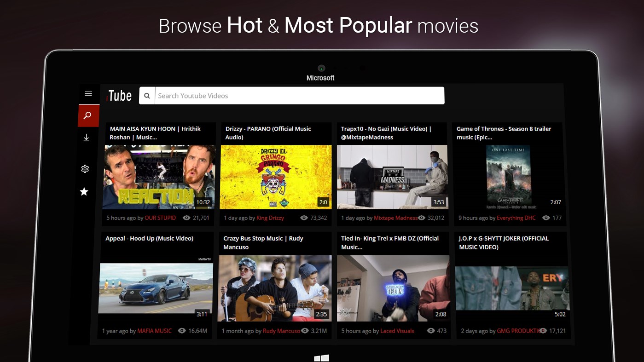Click the eye icon beside 473 views
Image resolution: width=644 pixels, height=362 pixels.
pyautogui.click(x=431, y=331)
